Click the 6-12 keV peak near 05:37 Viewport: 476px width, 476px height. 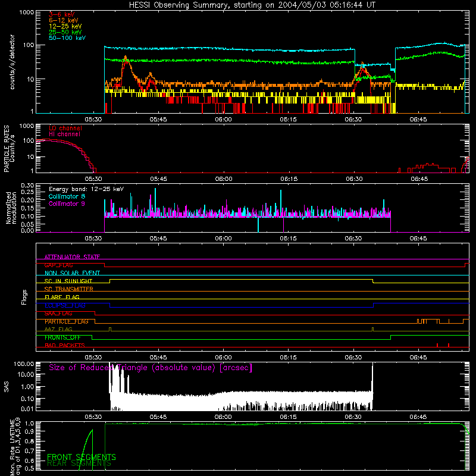(126, 57)
